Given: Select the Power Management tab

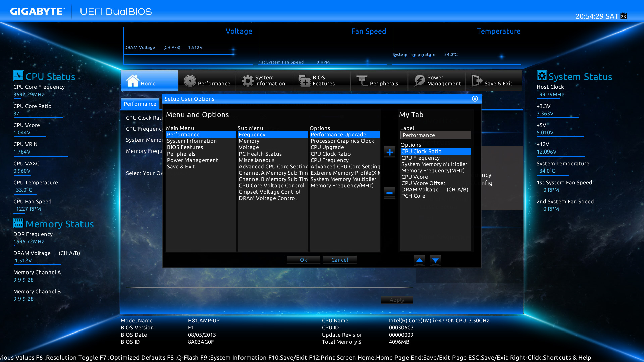Looking at the screenshot, I should tap(436, 80).
